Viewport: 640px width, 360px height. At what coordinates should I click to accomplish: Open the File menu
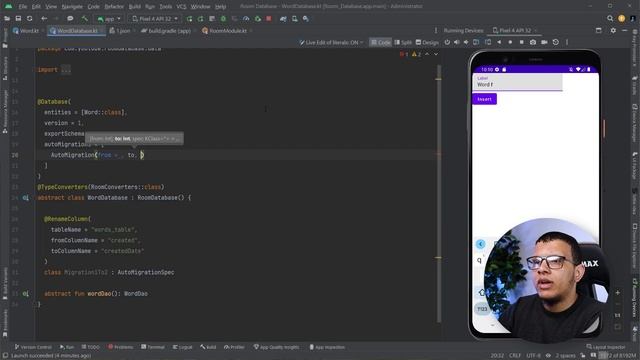click(x=22, y=7)
